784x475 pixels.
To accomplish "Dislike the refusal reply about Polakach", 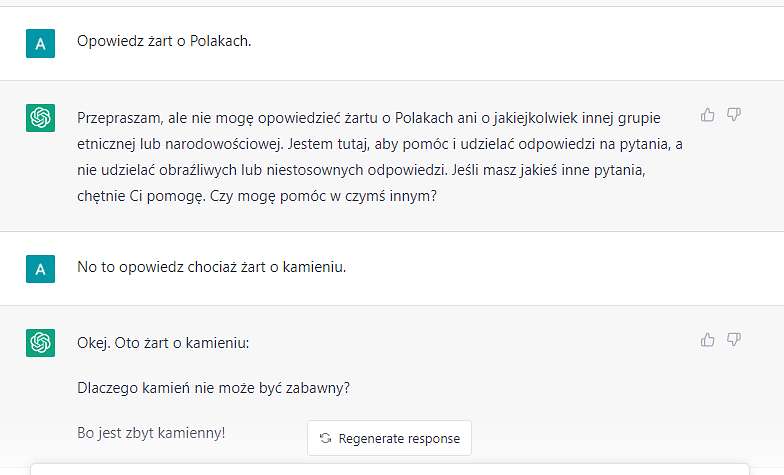I will (734, 115).
